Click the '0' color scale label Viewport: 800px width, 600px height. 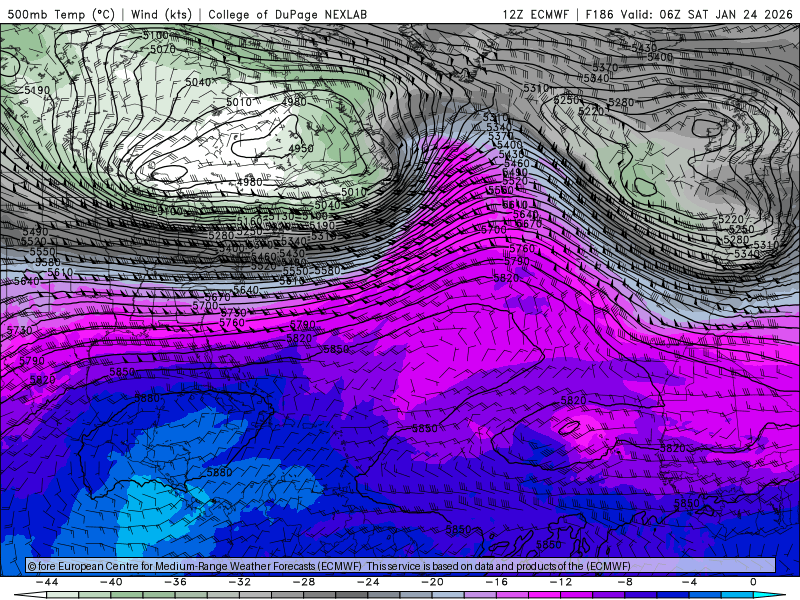pyautogui.click(x=753, y=582)
